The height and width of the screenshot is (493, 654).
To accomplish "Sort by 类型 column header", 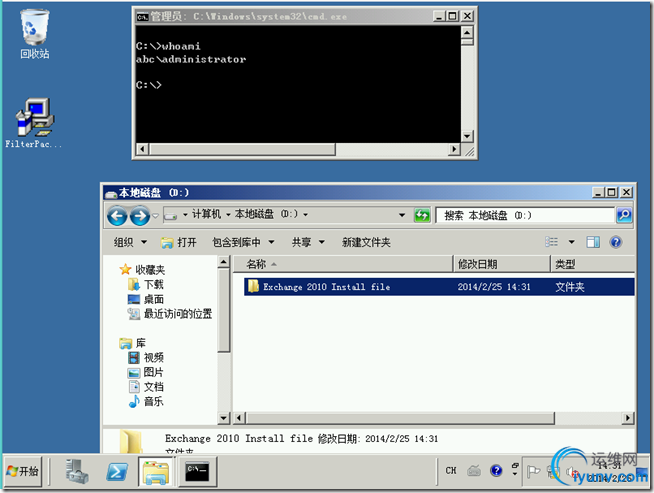I will point(593,264).
